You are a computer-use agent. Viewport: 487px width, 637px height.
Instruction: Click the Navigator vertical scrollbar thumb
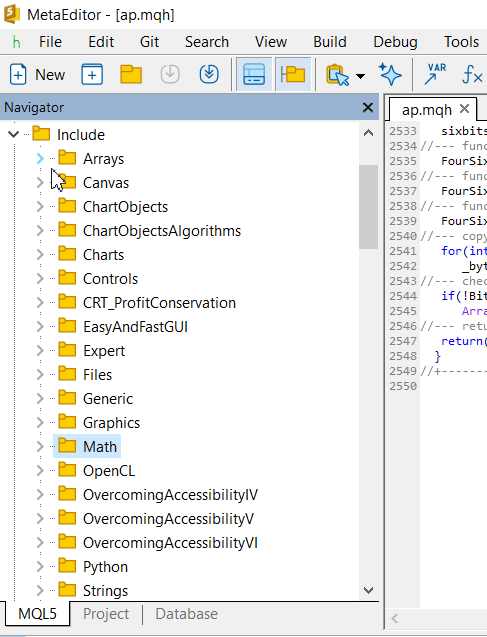[x=368, y=207]
